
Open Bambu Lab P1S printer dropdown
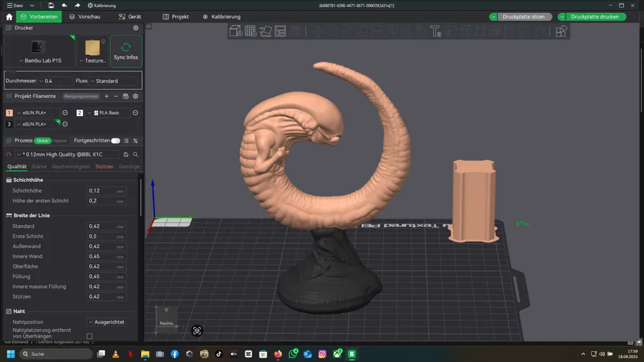coord(40,61)
